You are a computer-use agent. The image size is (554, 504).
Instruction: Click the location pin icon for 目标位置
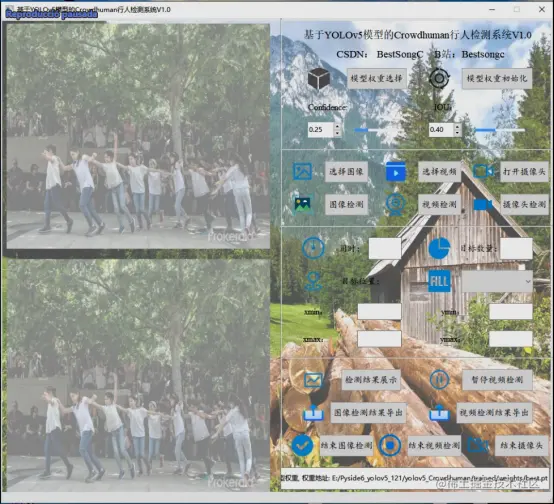(x=313, y=281)
